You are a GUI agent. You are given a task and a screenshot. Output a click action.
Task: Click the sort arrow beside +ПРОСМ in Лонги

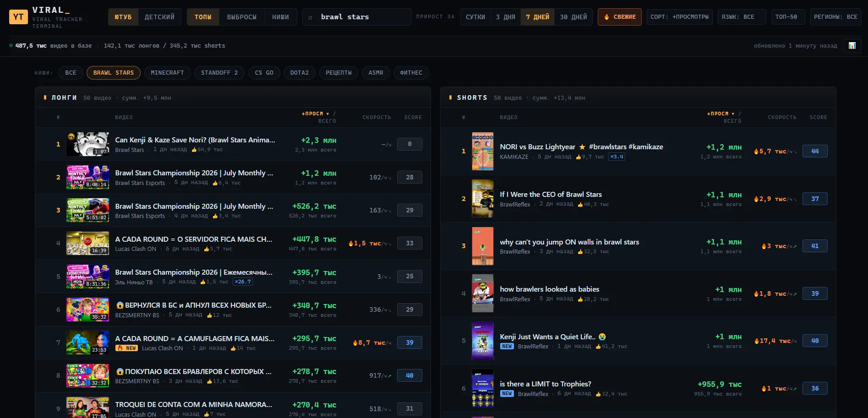point(328,114)
